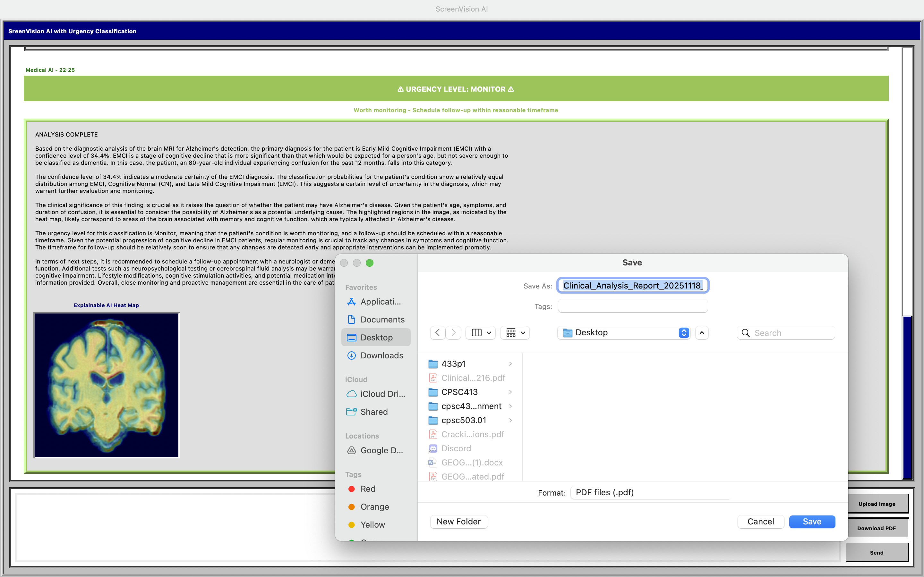Viewport: 924px width, 577px height.
Task: Expand the 433p1 folder chevron
Action: click(510, 364)
